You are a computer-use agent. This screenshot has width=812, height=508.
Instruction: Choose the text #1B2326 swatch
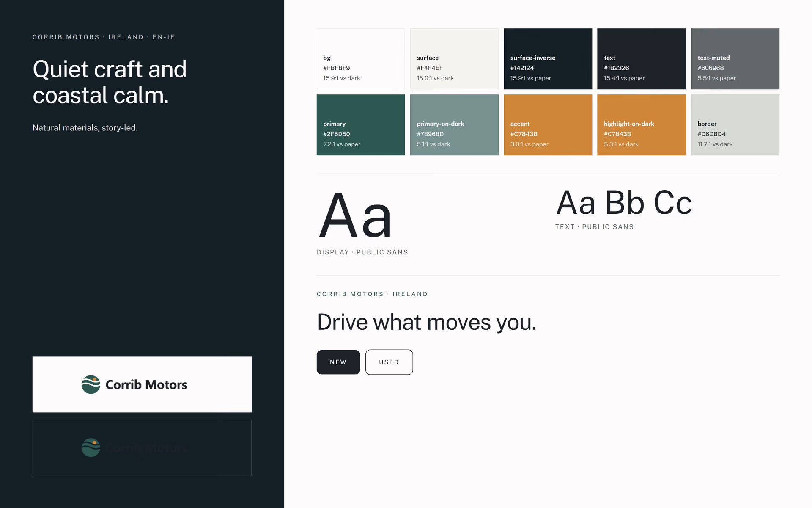pyautogui.click(x=642, y=59)
